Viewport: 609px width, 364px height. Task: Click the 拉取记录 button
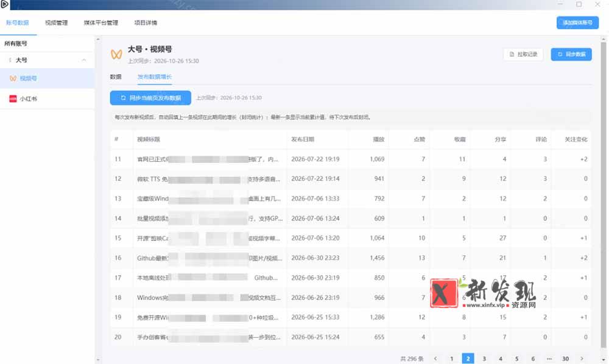click(x=523, y=54)
